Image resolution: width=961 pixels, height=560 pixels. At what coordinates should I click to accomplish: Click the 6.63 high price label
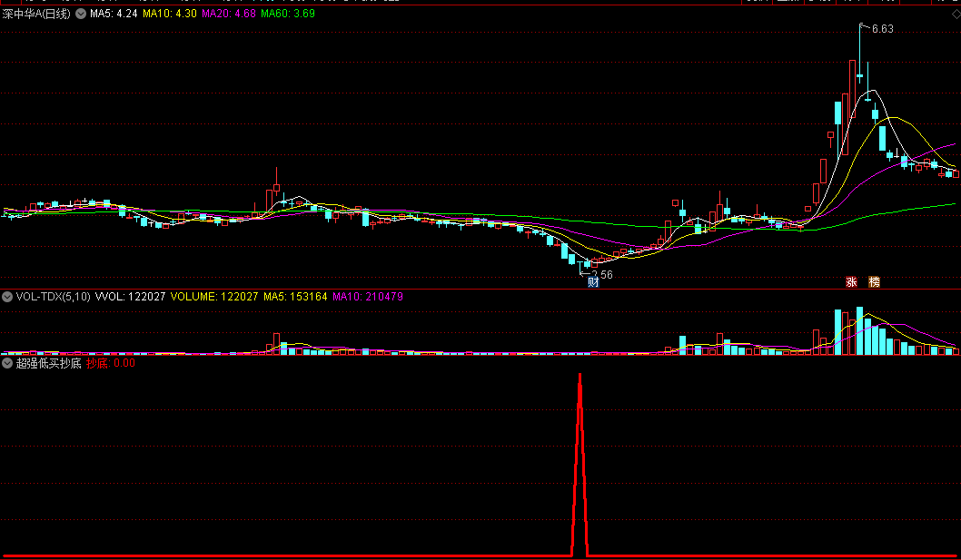883,29
